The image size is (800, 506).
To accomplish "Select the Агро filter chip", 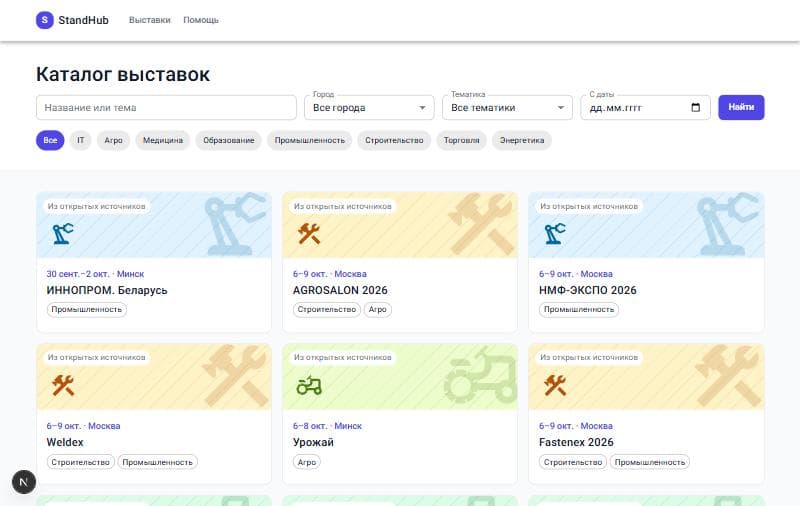I will (113, 140).
